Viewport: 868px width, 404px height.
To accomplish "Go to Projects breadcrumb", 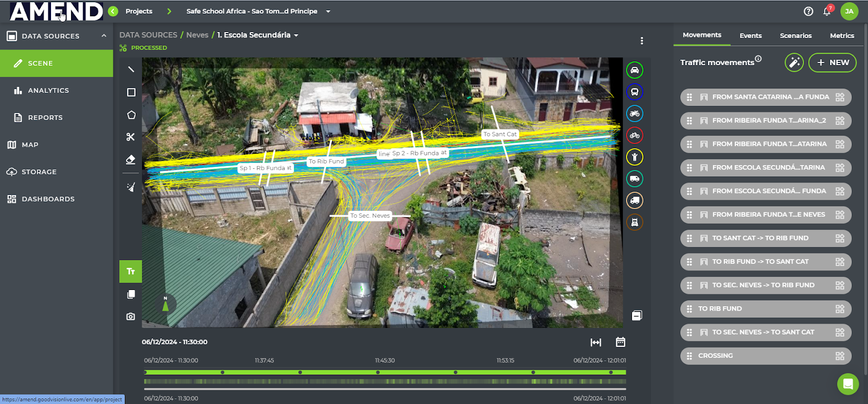I will [x=139, y=11].
